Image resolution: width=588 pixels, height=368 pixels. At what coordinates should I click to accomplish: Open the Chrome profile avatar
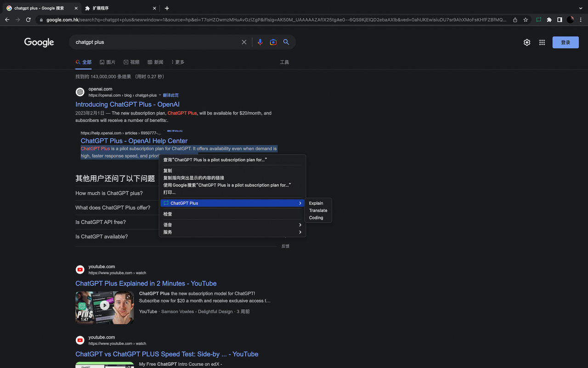tap(570, 20)
